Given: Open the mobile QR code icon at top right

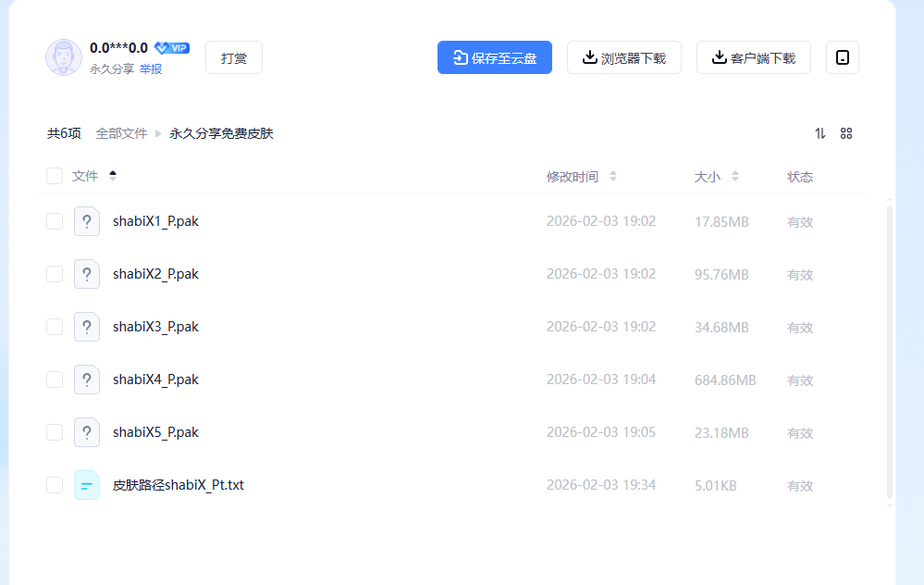Looking at the screenshot, I should [842, 56].
